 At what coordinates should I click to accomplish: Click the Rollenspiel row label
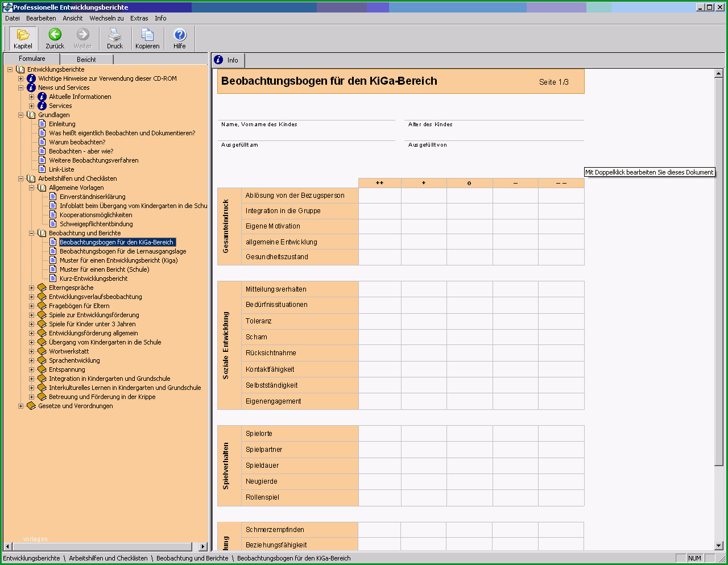tap(263, 497)
